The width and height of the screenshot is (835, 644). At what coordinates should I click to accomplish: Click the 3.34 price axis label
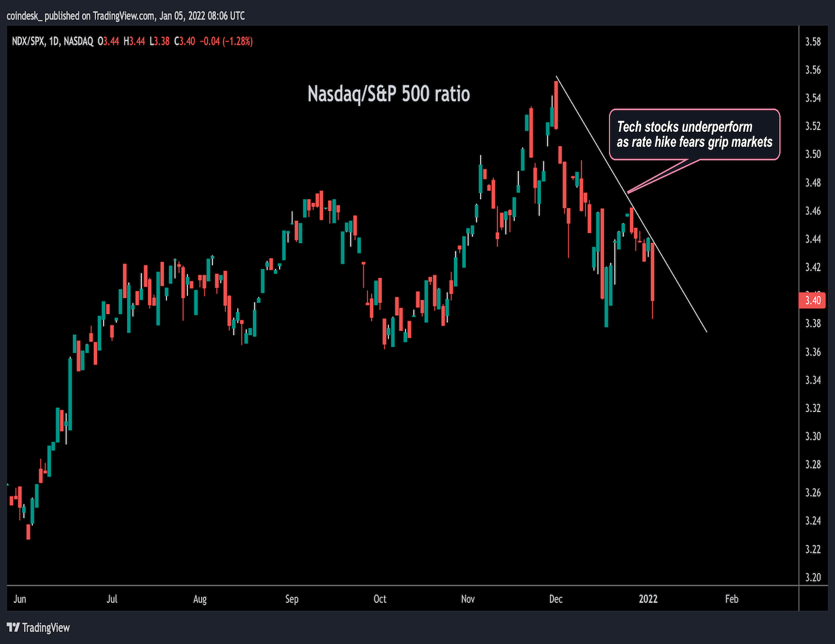tap(813, 380)
